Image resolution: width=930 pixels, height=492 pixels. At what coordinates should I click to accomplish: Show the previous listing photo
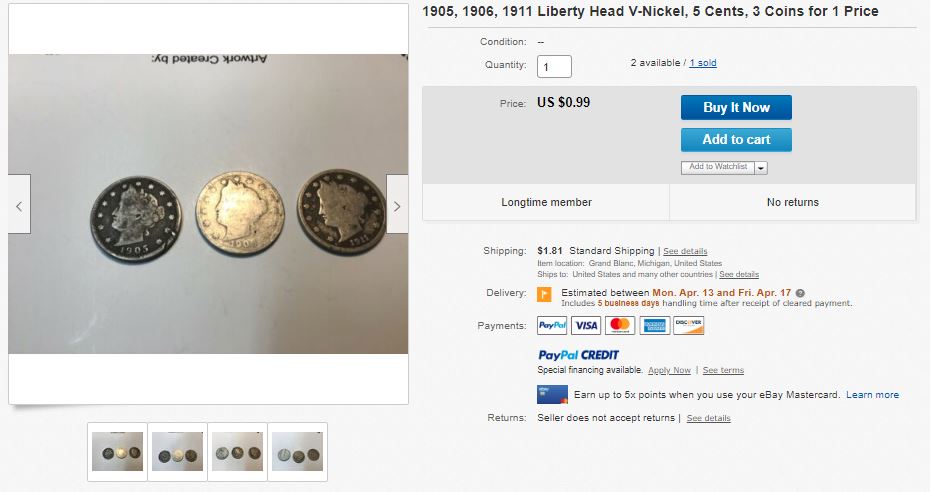[19, 204]
